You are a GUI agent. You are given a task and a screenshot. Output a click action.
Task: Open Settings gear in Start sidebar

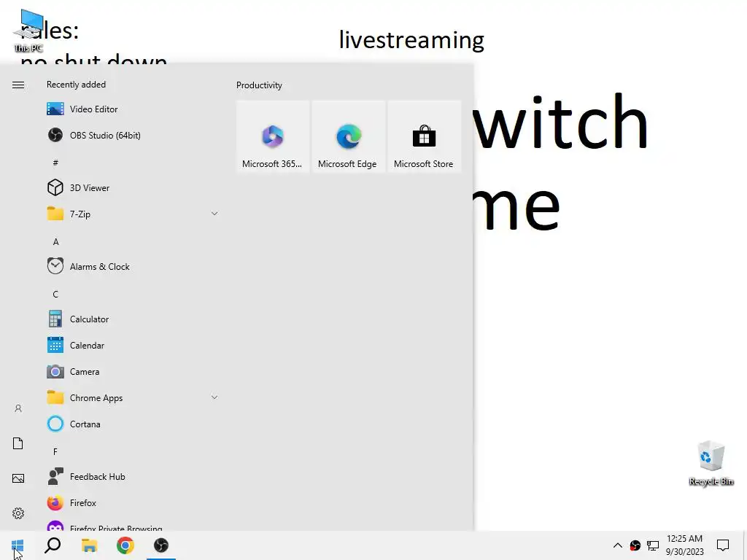(x=18, y=513)
